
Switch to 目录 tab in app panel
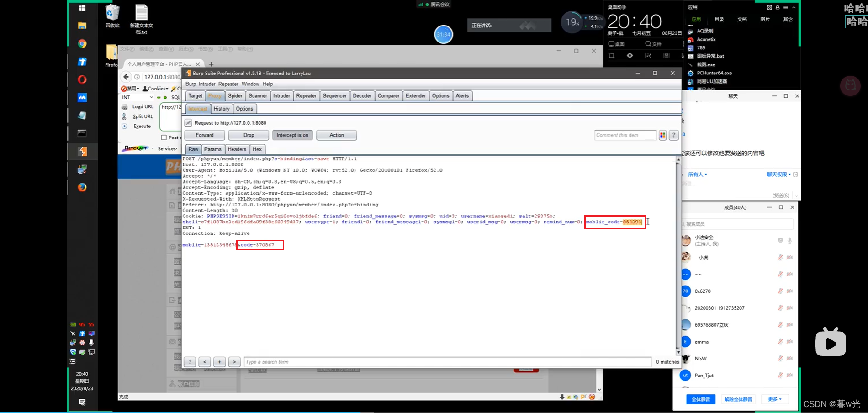coord(719,20)
